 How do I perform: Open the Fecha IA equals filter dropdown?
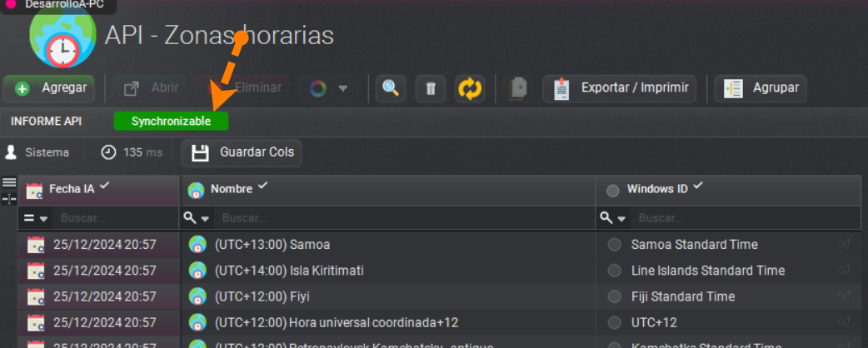[36, 218]
